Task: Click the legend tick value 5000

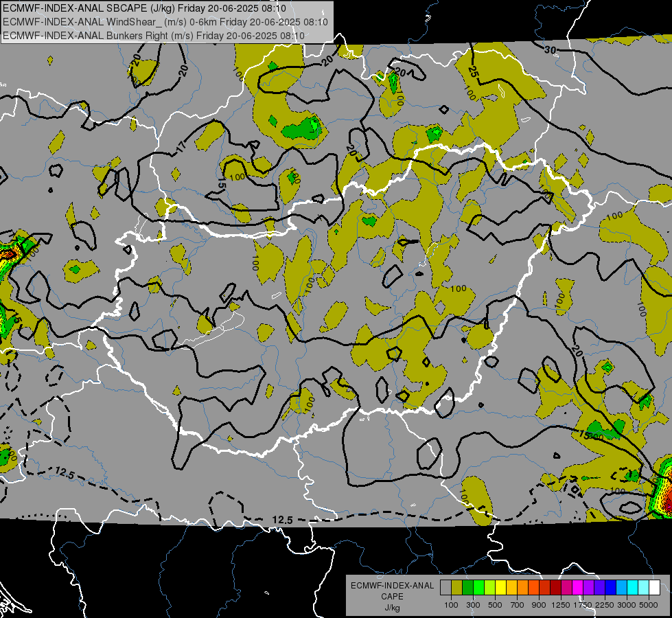Action: (649, 605)
